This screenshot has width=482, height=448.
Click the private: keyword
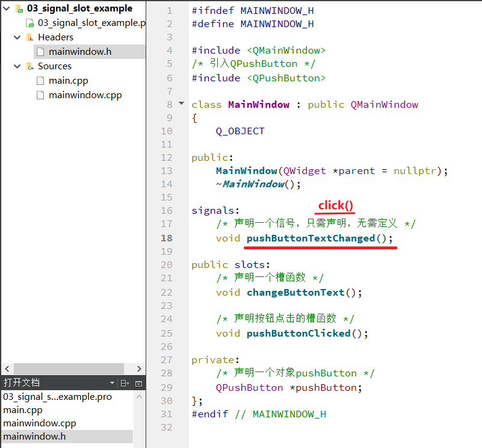[x=215, y=360]
